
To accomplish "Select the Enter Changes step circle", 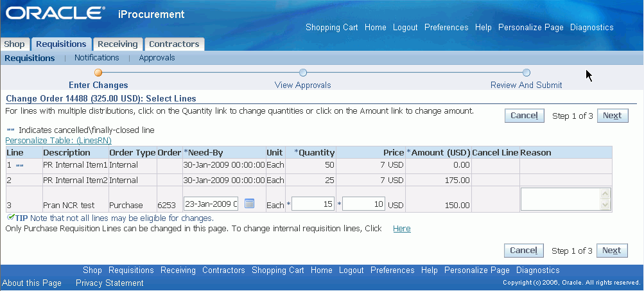I will coord(98,73).
